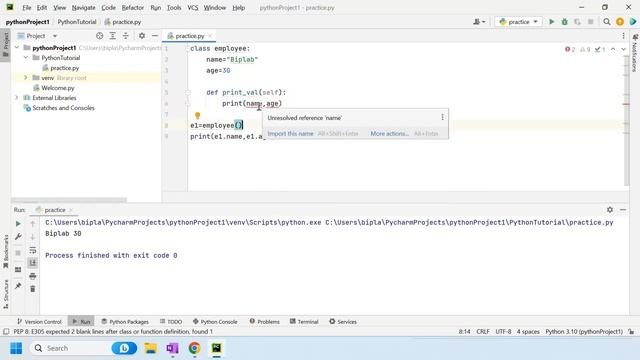Screen dimensions: 640x360
Task: Toggle soft-wrap in Run console
Action: (33, 250)
